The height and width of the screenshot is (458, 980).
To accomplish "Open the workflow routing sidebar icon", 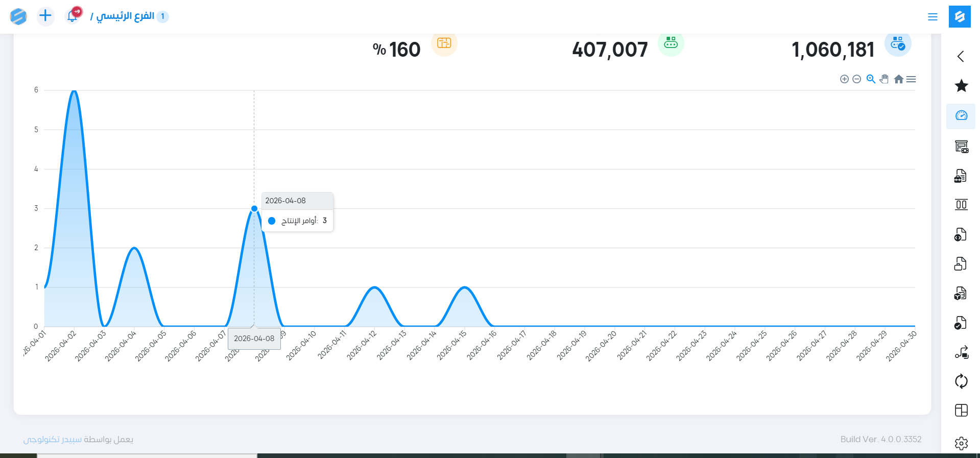I will click(961, 352).
